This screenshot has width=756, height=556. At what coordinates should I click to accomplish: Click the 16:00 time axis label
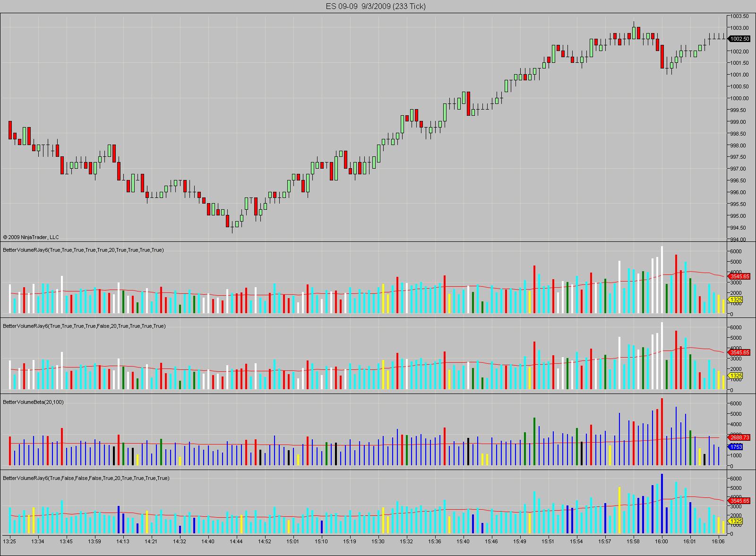tap(661, 541)
